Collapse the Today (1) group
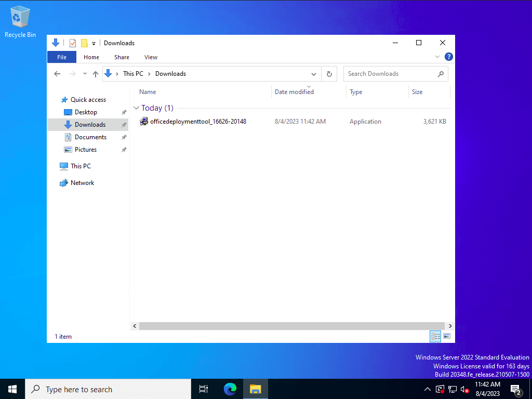This screenshot has width=532, height=399. [x=136, y=108]
